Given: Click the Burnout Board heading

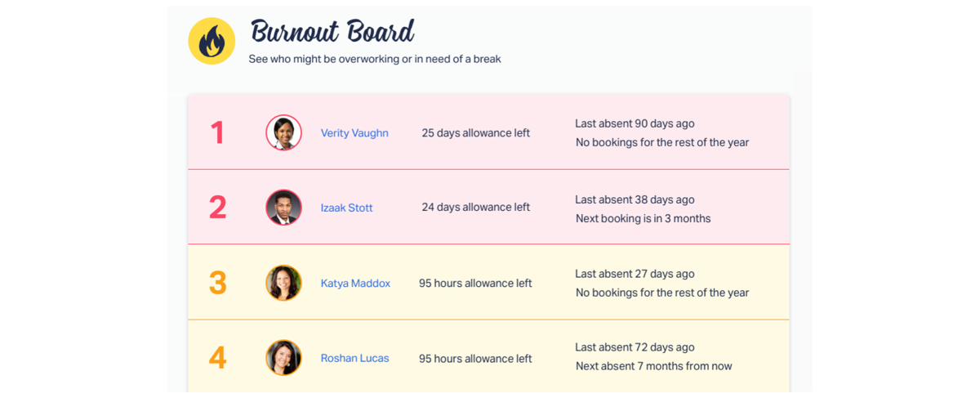Looking at the screenshot, I should (x=332, y=33).
